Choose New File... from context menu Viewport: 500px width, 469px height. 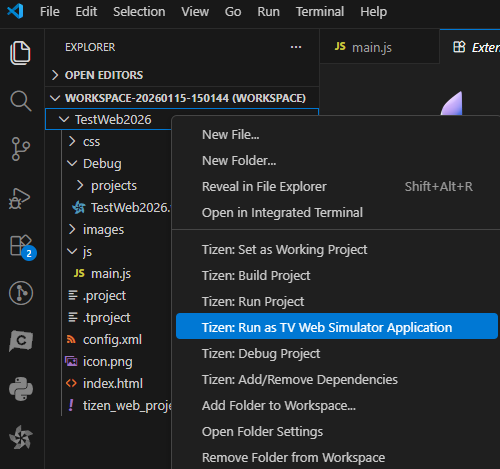click(x=337, y=135)
